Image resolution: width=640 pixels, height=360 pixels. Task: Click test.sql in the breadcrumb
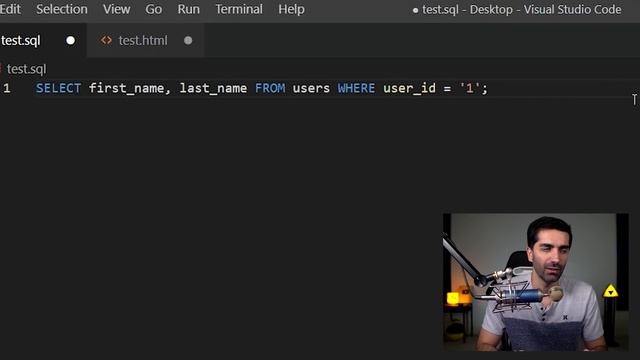pyautogui.click(x=26, y=69)
